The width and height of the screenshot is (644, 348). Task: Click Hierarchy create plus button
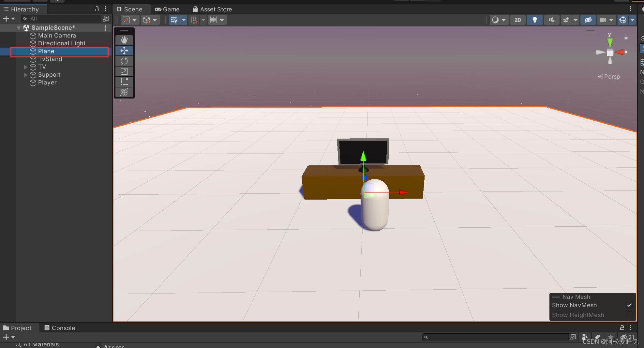point(6,19)
